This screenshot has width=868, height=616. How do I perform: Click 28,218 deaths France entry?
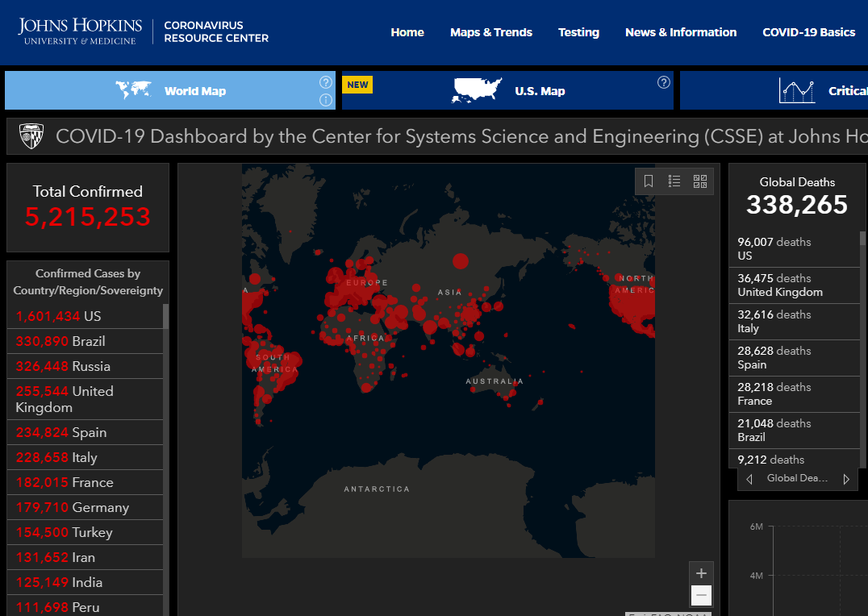coord(794,394)
